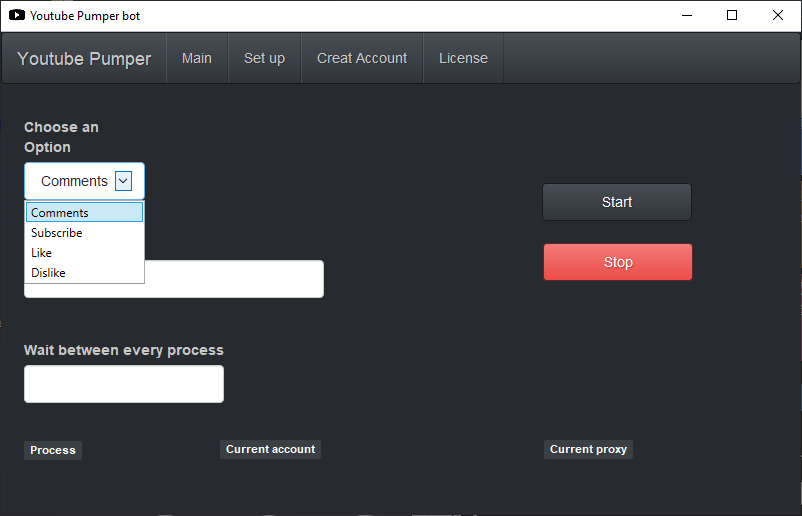The image size is (802, 516).
Task: Click the Start button
Action: tap(617, 202)
